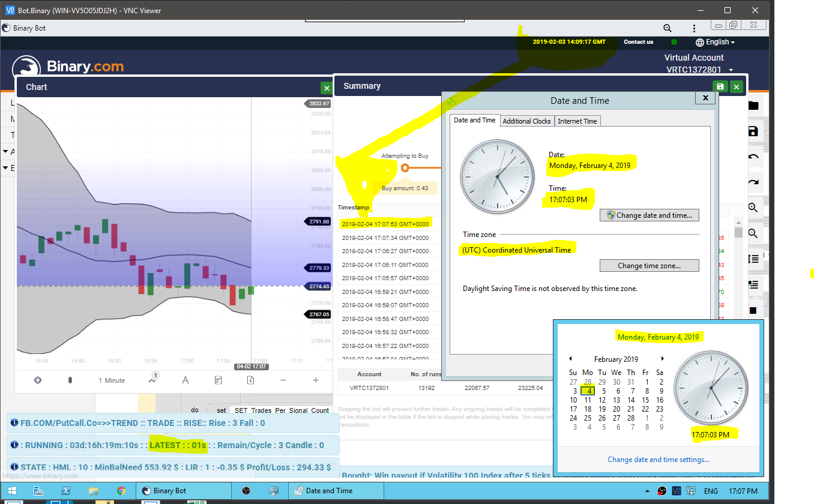
Task: Open chart comparison templates icon
Action: (218, 380)
